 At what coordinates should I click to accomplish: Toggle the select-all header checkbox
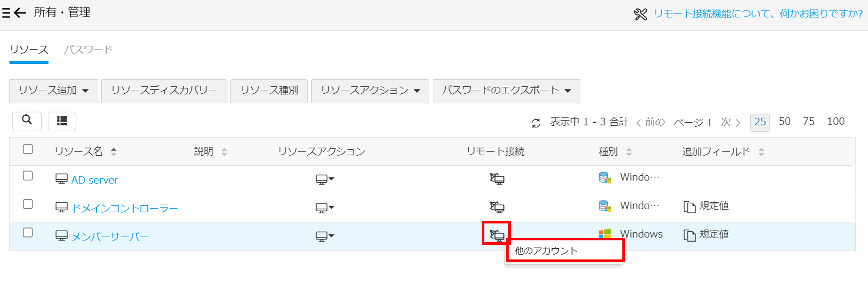tap(28, 150)
